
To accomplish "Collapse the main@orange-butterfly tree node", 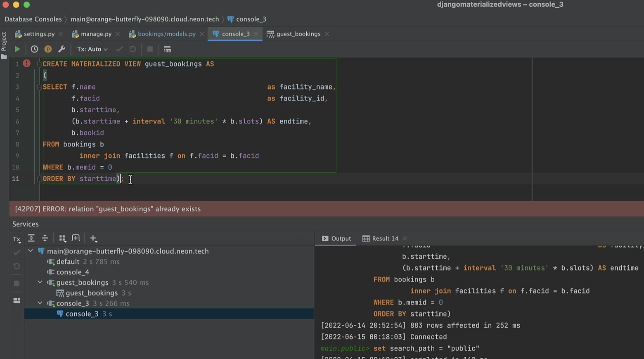I will click(31, 251).
